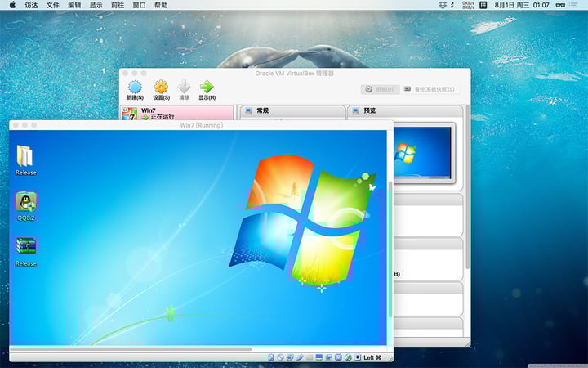Click the optical disc status bar icon
Viewport: 588px width, 368px height.
pos(280,357)
